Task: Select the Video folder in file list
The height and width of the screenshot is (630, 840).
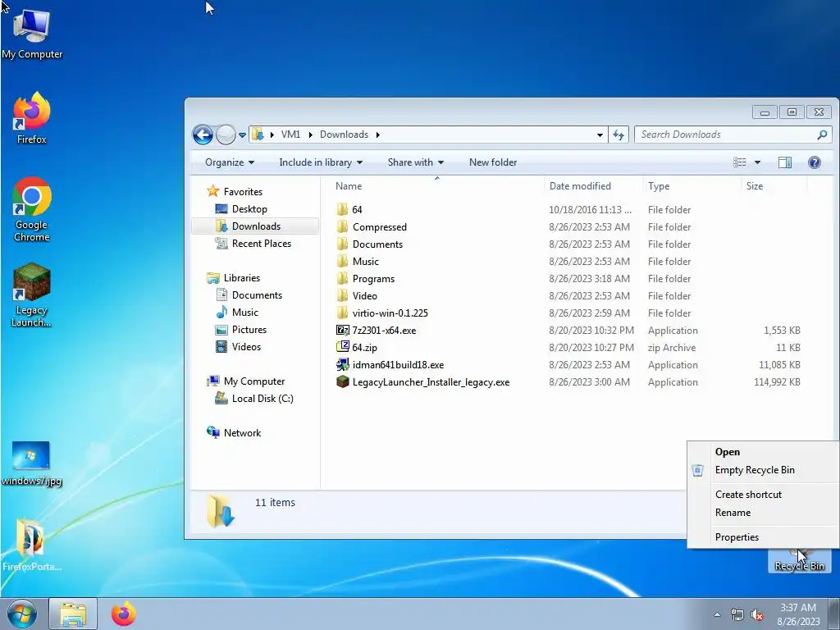Action: pos(356,295)
